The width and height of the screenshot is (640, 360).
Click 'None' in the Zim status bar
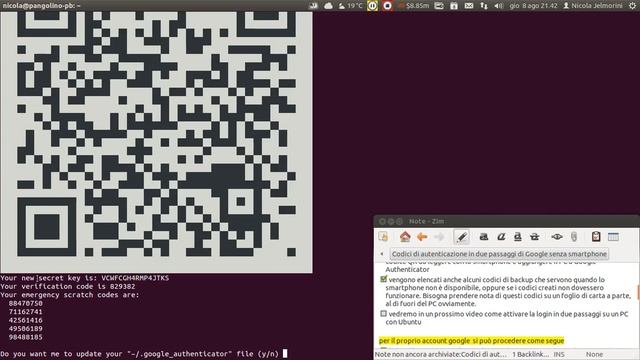pos(594,354)
